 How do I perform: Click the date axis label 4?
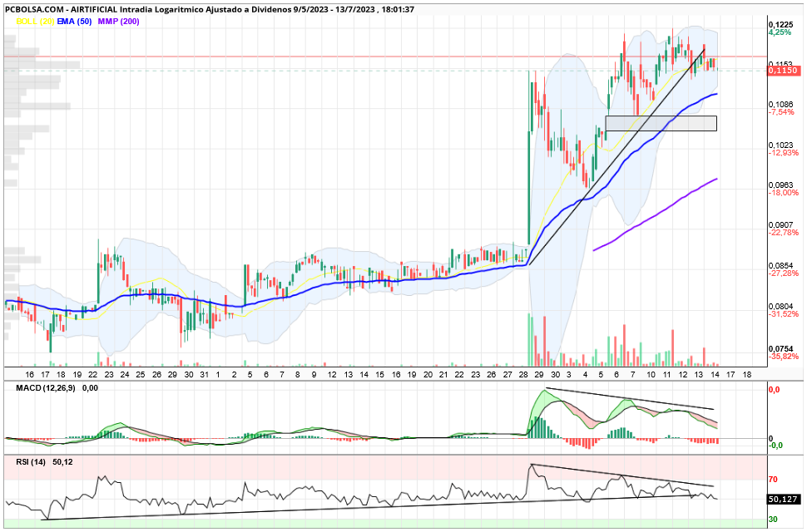click(x=585, y=375)
